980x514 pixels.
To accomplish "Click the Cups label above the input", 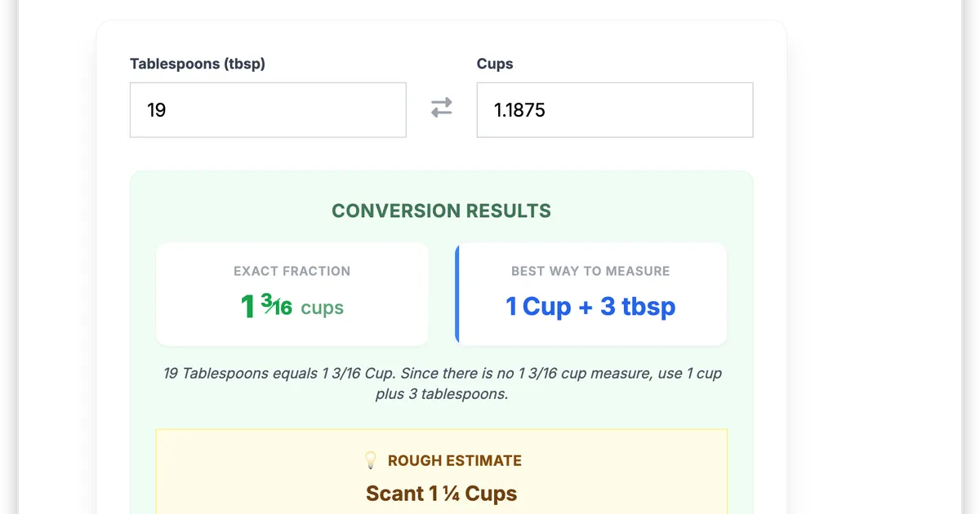I will point(494,63).
